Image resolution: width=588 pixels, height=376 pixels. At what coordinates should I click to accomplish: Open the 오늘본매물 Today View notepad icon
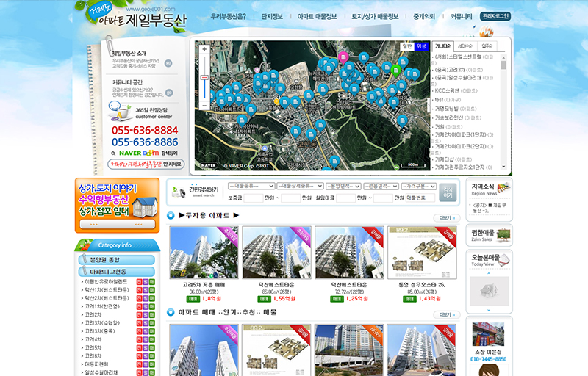coord(505,260)
